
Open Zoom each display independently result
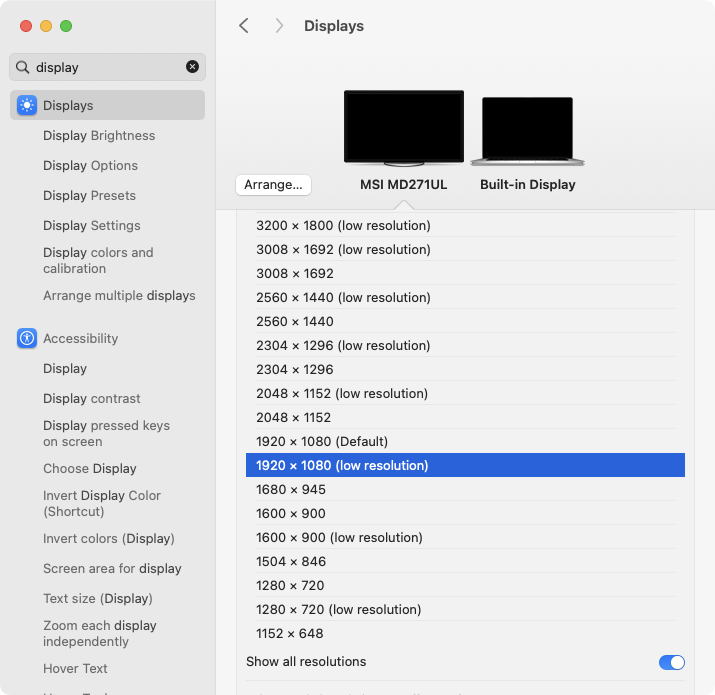coord(99,633)
